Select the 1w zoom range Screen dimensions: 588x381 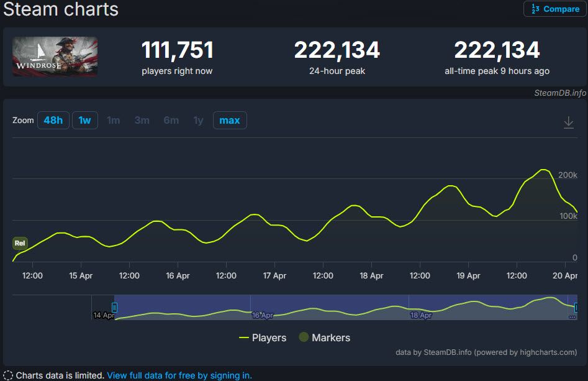pyautogui.click(x=84, y=120)
